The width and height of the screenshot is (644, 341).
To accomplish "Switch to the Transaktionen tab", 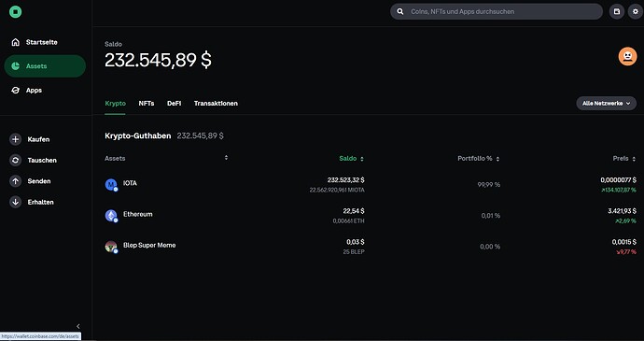I will [x=216, y=104].
